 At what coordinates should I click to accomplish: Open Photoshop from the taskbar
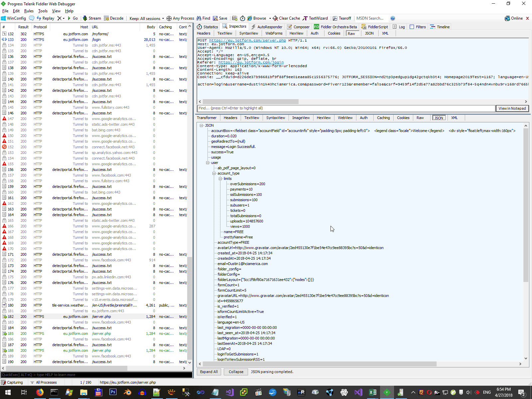[113, 392]
